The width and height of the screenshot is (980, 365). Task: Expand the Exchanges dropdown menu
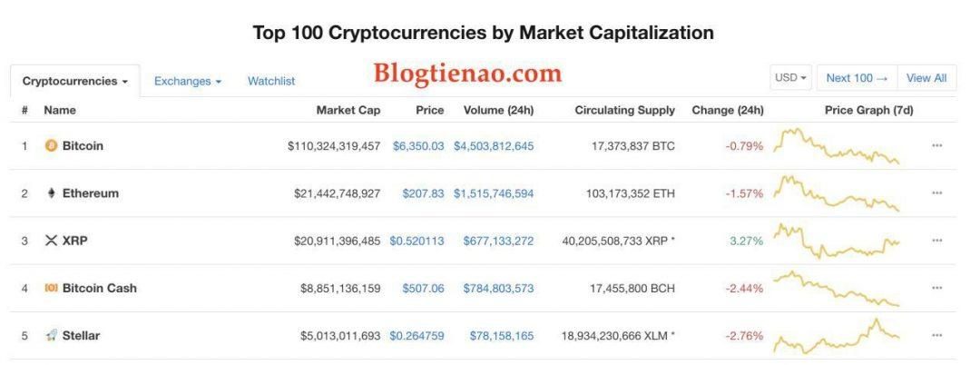tap(188, 81)
